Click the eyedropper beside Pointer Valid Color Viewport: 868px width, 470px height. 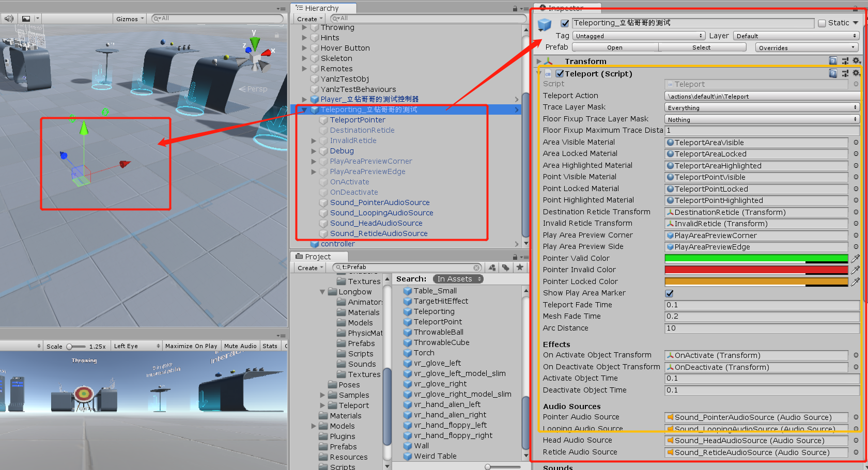click(x=856, y=258)
